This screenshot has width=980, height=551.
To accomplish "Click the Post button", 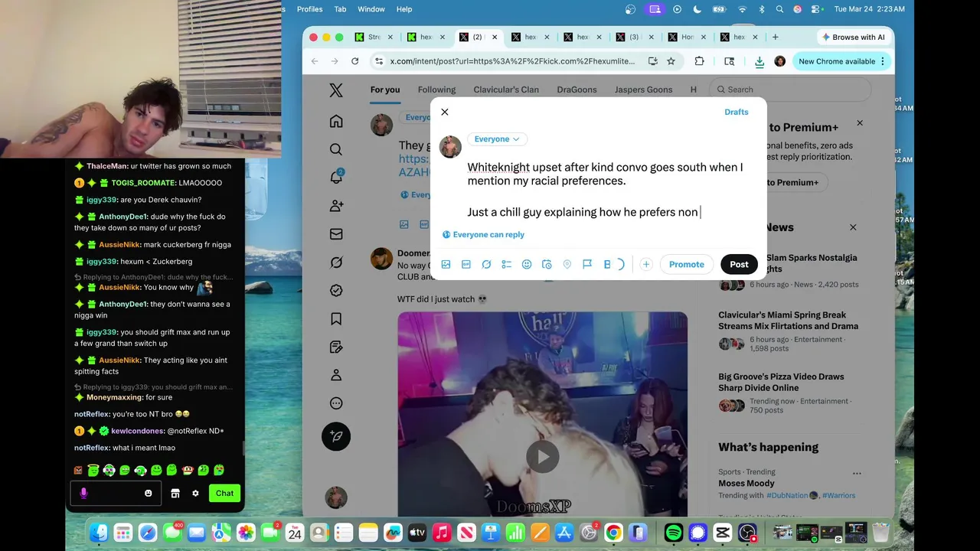I will 739,264.
